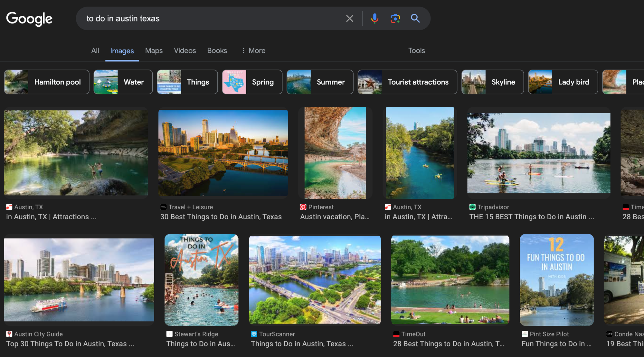Expand the More search categories menu
The width and height of the screenshot is (644, 357).
coord(253,50)
